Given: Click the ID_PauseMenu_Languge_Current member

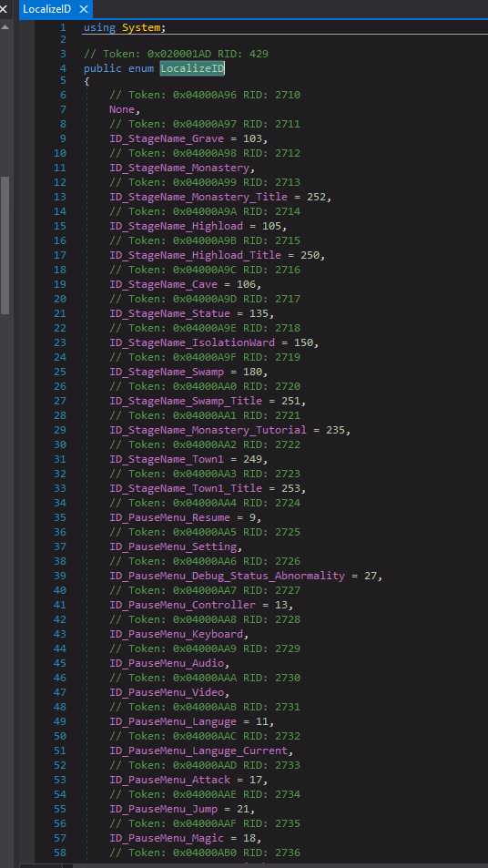Looking at the screenshot, I should pyautogui.click(x=198, y=751).
